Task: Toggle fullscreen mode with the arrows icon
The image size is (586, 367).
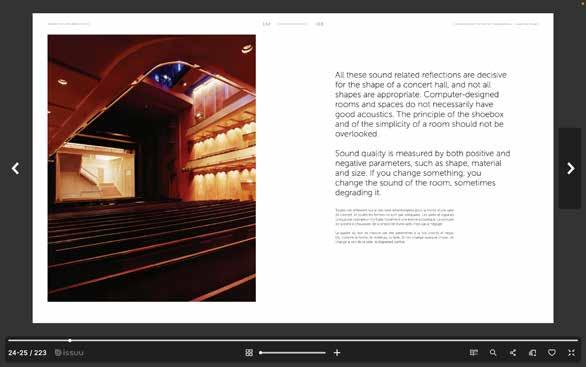Action: coord(571,352)
